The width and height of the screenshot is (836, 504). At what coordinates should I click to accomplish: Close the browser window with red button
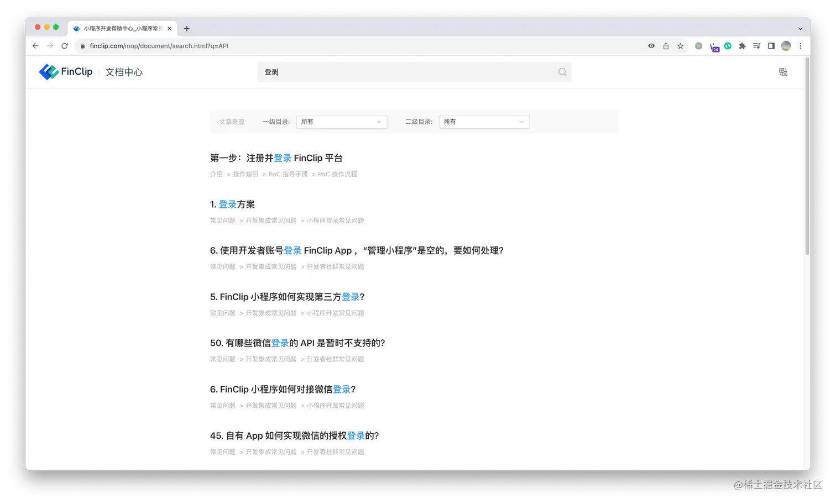(x=38, y=27)
